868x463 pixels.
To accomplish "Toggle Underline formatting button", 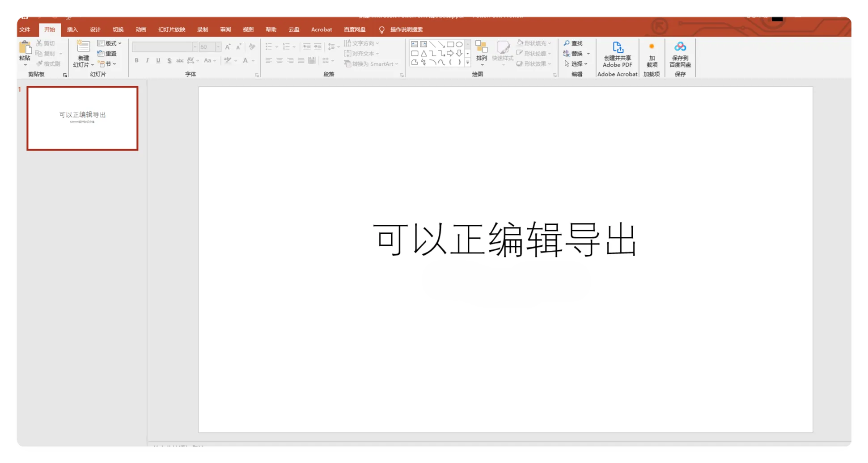I will 158,60.
